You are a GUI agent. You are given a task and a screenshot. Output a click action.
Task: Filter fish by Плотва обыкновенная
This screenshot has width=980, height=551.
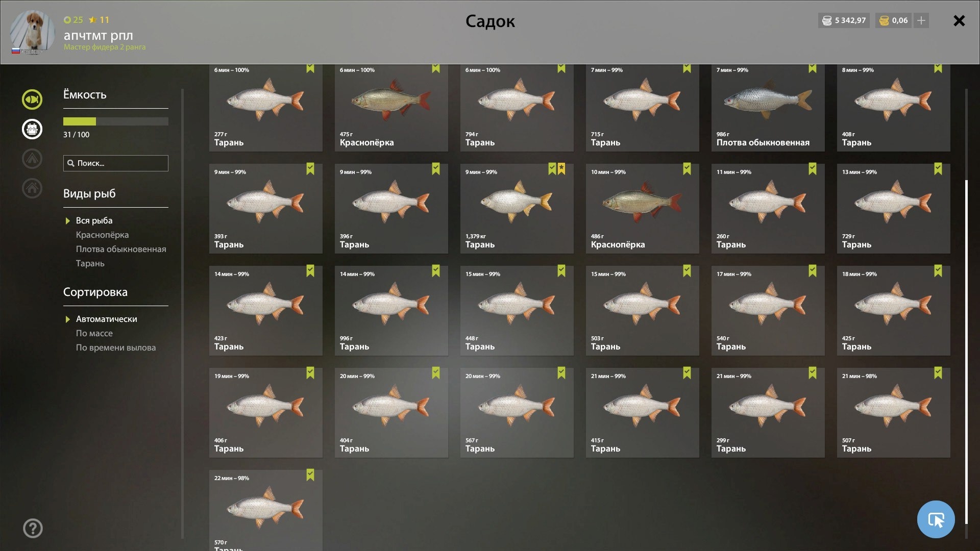[121, 249]
